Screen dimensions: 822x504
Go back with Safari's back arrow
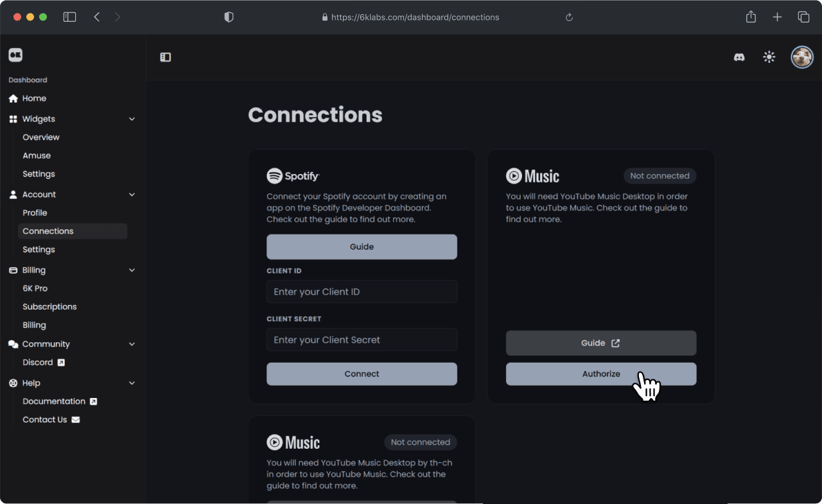pyautogui.click(x=97, y=17)
